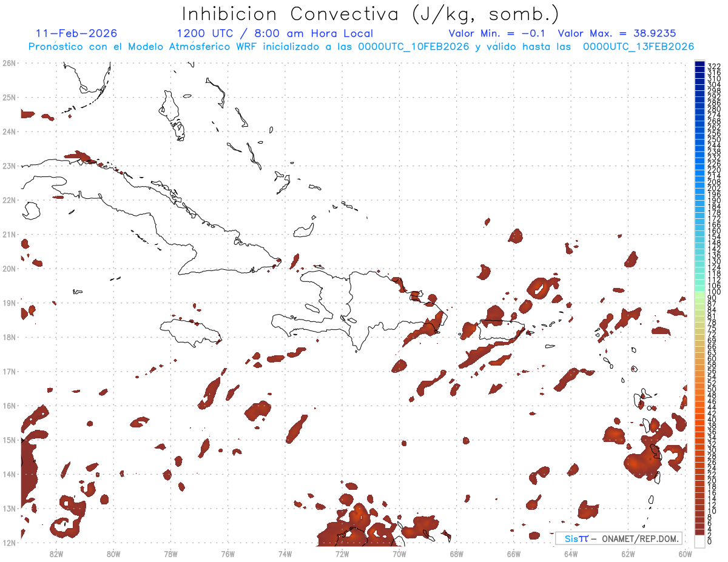Screen dimensions: 728x562
Task: Click the 'Valor Min. = -0.1' text
Action: [x=498, y=33]
